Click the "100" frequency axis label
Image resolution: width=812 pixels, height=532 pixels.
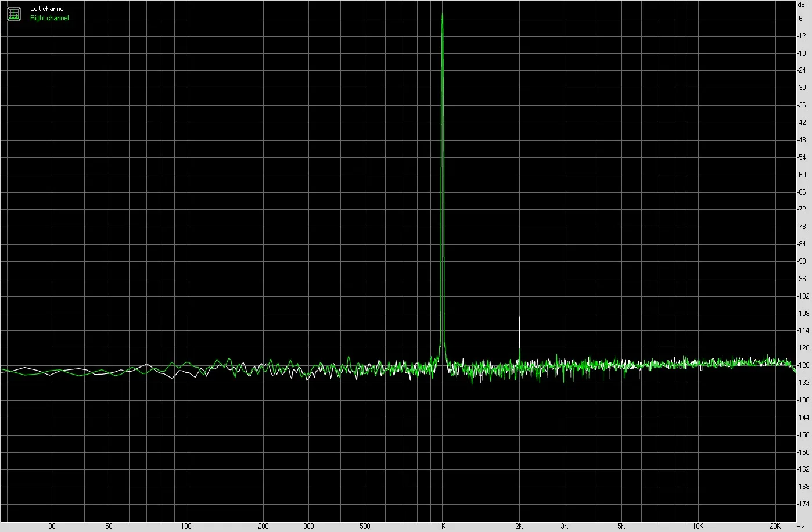pos(186,526)
